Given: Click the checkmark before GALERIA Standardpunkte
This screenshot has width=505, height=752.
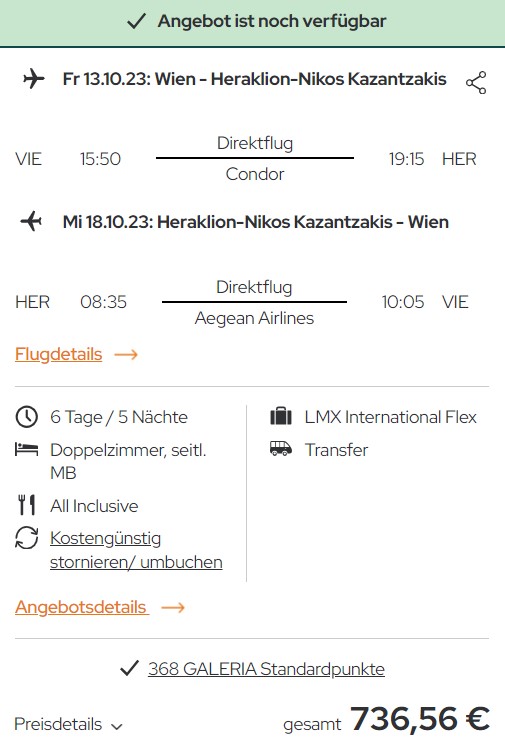Looking at the screenshot, I should [129, 668].
